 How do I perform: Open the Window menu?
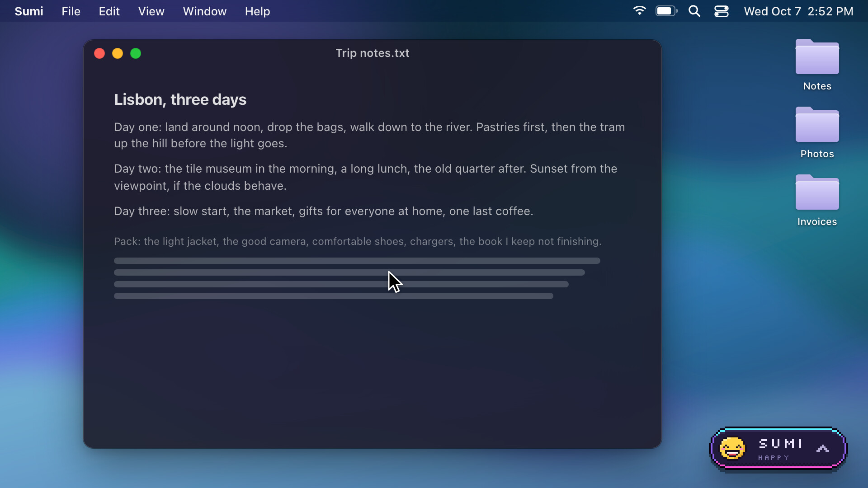click(x=205, y=11)
